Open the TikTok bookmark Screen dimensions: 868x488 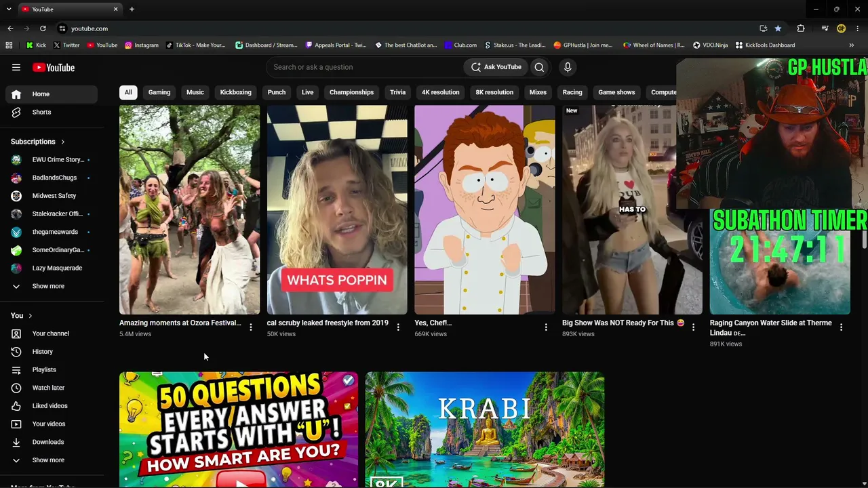195,45
